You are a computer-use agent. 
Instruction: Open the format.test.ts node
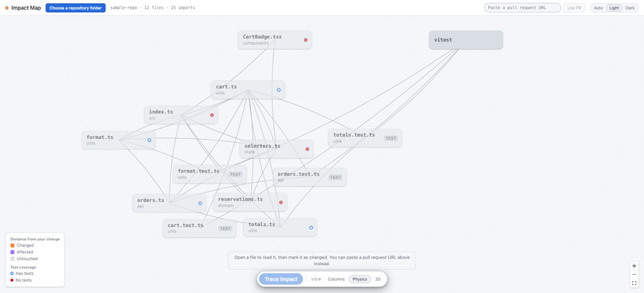(x=209, y=174)
